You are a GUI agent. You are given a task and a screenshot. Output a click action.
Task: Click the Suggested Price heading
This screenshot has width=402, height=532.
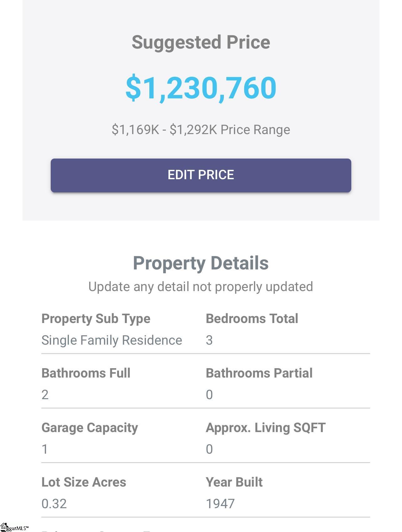tap(201, 42)
